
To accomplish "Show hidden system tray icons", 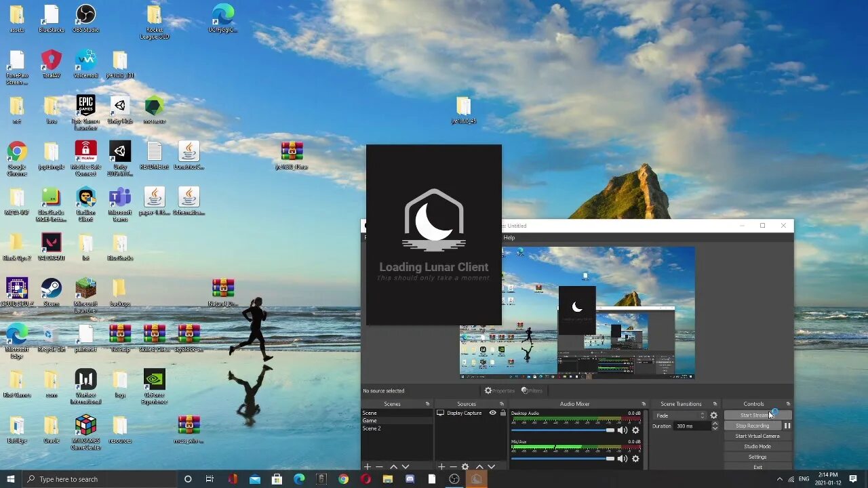I will (779, 479).
